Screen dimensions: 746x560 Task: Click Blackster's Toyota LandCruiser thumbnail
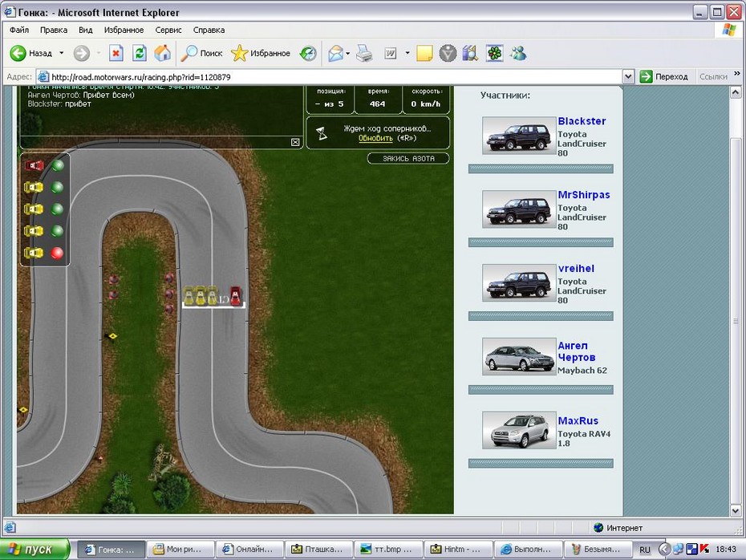(x=519, y=136)
